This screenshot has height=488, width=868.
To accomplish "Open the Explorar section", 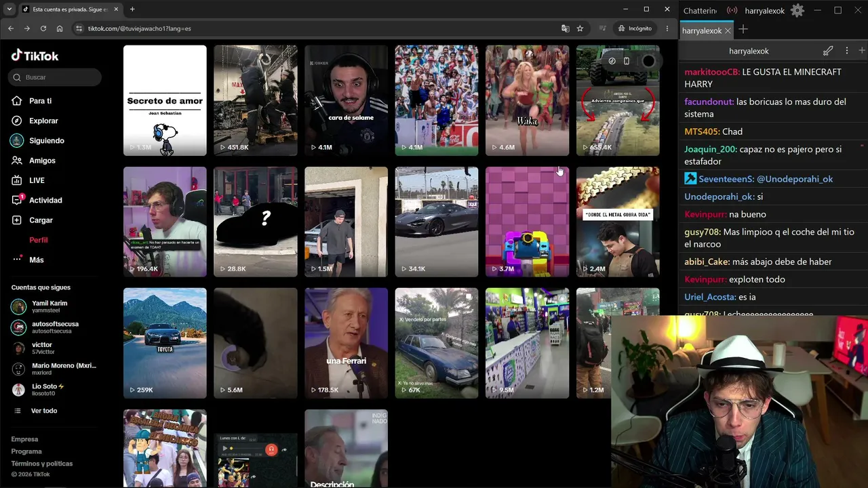I will 43,121.
